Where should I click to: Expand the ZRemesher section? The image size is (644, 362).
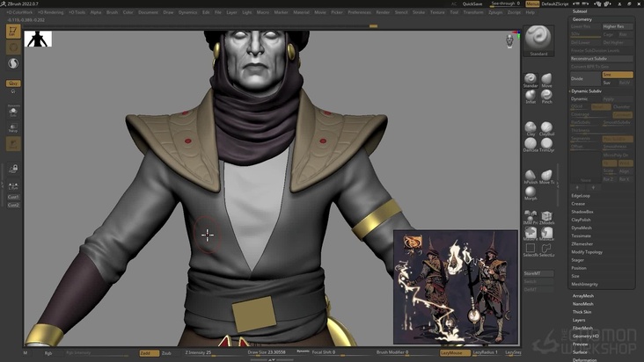tap(582, 244)
